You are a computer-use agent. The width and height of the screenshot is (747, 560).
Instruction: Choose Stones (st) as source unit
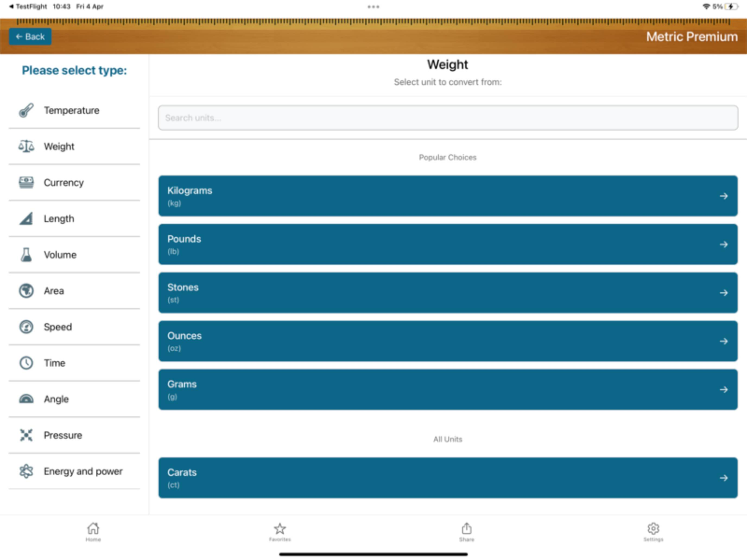point(448,293)
